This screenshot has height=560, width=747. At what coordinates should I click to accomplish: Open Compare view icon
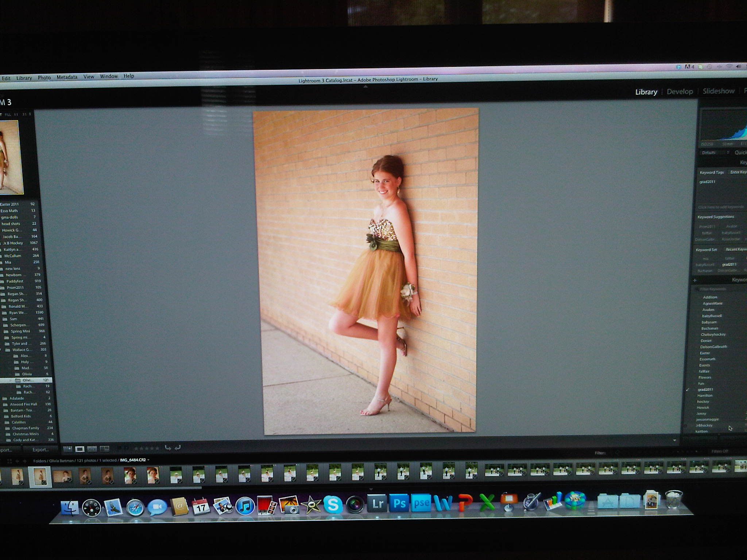(92, 449)
